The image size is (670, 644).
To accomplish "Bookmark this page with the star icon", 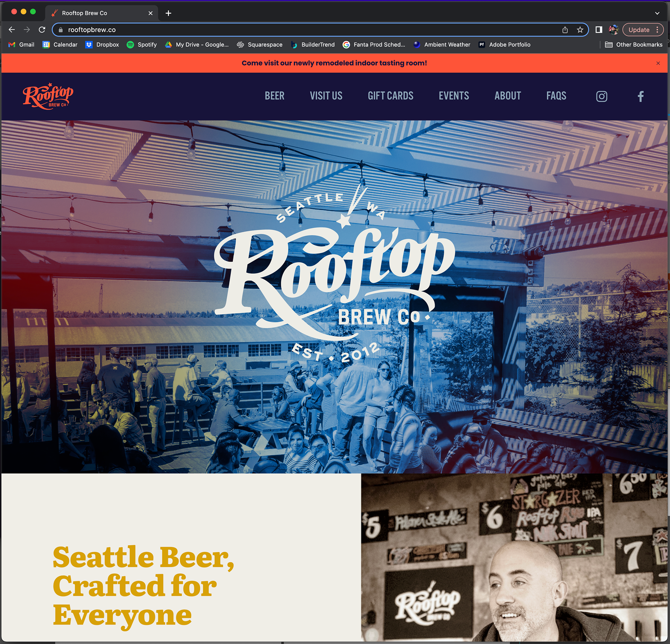I will [580, 30].
